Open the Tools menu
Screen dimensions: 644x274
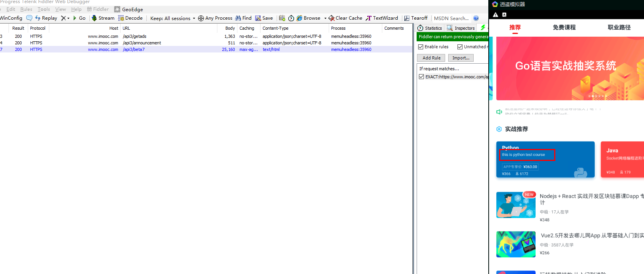[x=44, y=9]
